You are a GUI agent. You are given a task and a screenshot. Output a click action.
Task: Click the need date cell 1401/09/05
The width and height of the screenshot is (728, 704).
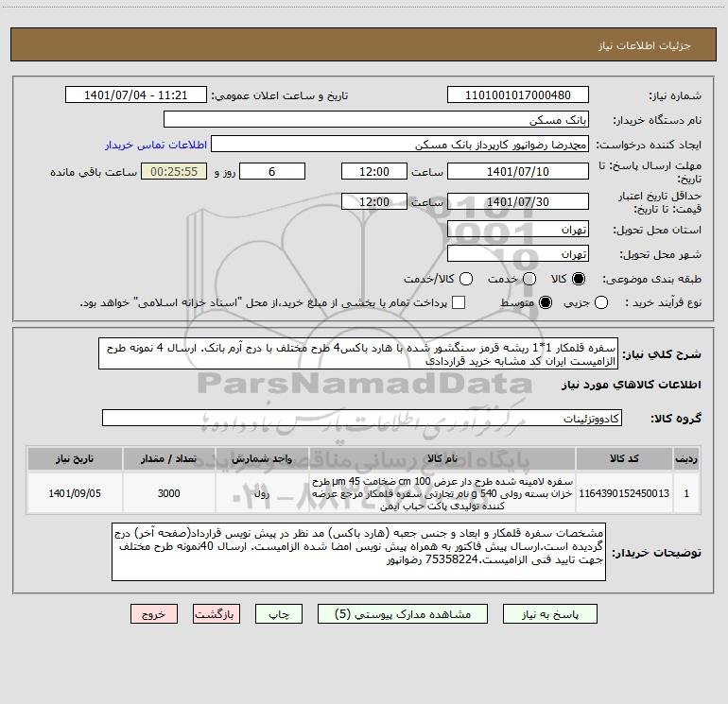point(75,493)
